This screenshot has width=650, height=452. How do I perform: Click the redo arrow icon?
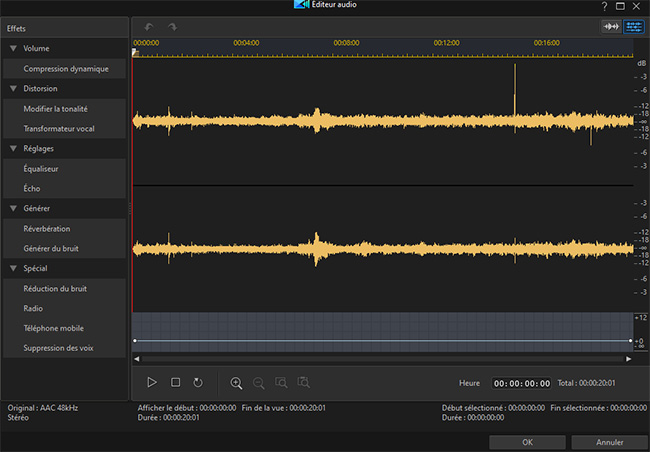point(171,26)
